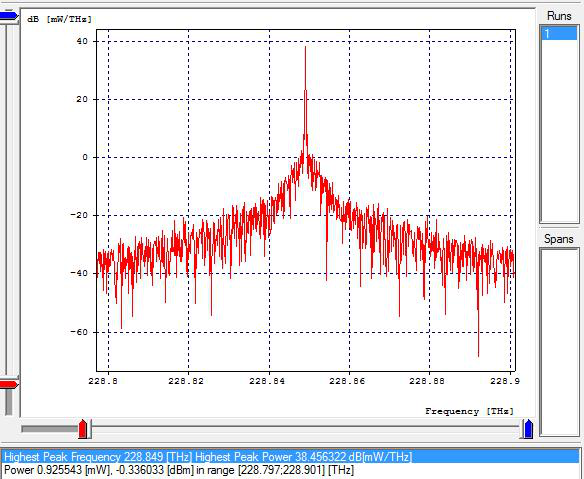
Task: Click the deepest spectrum notch below -60 dB
Action: tap(478, 355)
